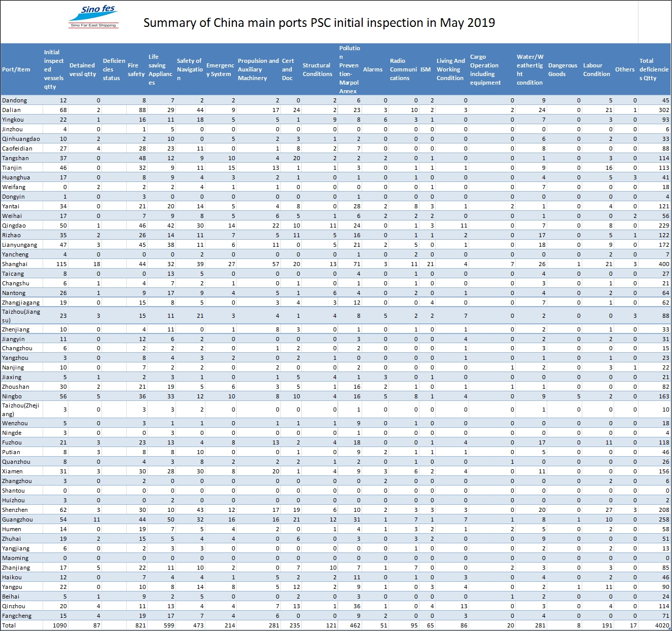Select the Water/Weathertight condition header

530,69
